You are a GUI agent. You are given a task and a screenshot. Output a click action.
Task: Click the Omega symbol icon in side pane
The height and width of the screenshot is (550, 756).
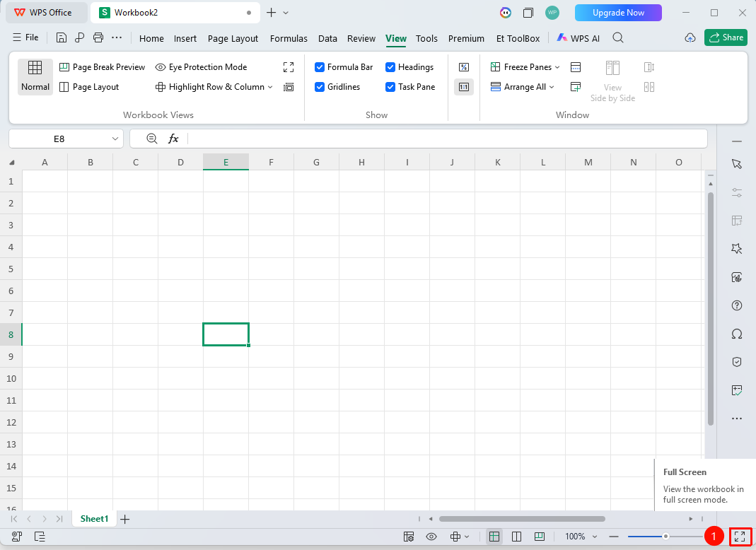(737, 334)
